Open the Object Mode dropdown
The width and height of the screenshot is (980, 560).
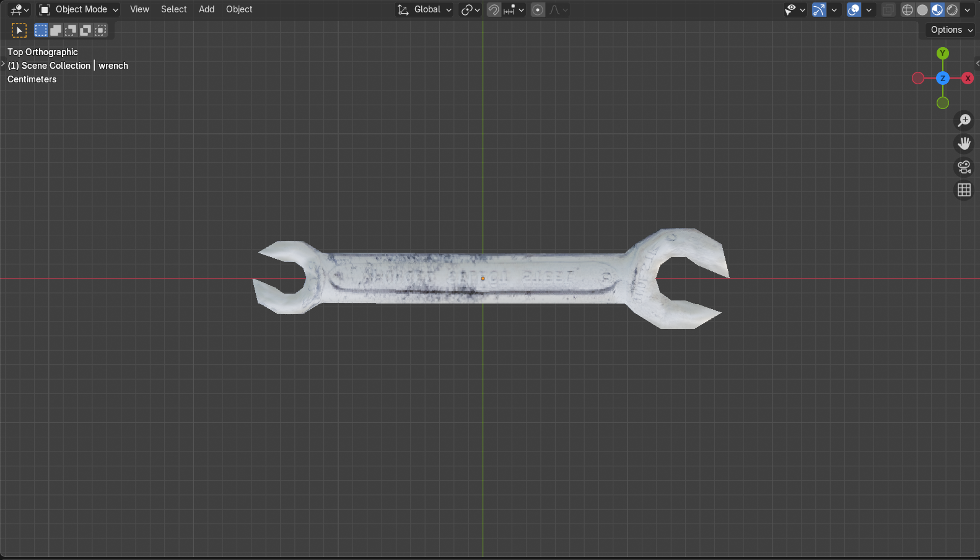click(79, 9)
